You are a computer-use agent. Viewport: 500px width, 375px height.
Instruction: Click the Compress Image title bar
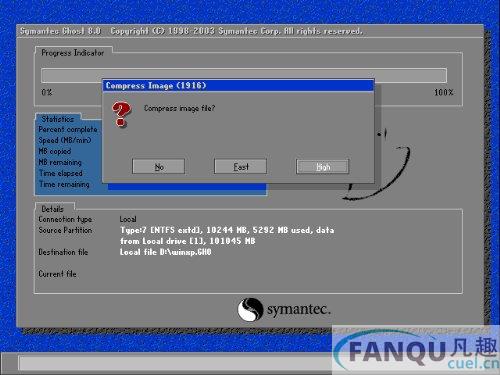coord(238,86)
